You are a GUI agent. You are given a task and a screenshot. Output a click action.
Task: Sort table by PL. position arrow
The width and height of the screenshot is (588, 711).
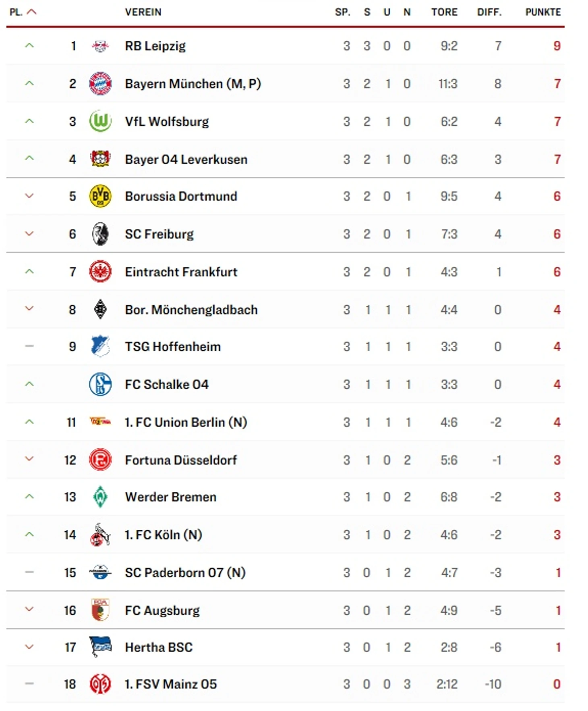[31, 12]
